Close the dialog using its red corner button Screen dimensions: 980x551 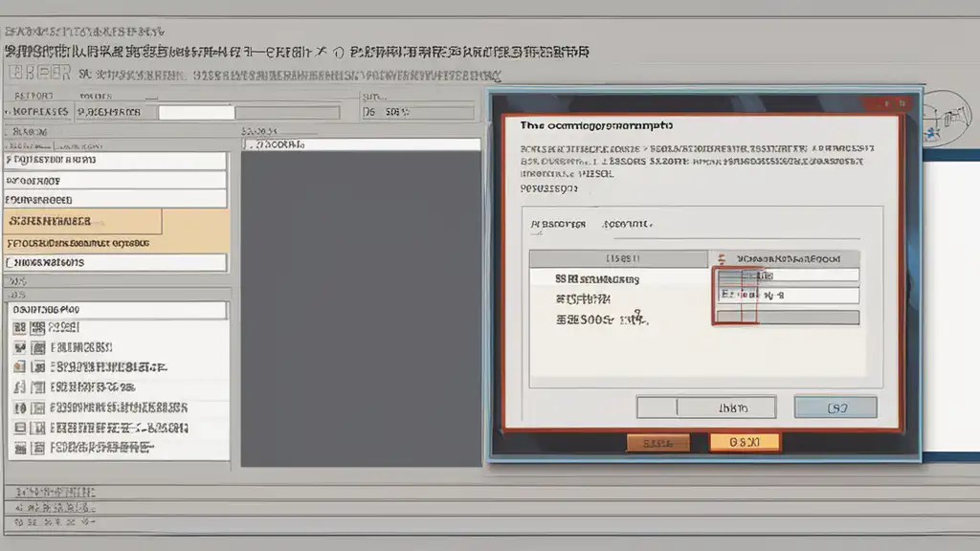902,103
